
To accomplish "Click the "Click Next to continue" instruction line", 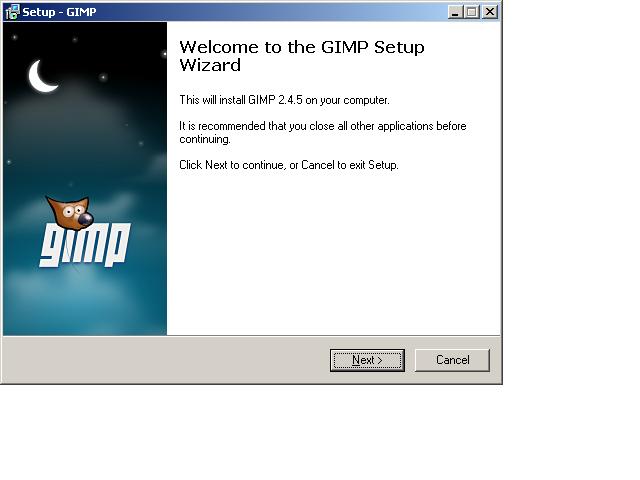I will point(288,165).
